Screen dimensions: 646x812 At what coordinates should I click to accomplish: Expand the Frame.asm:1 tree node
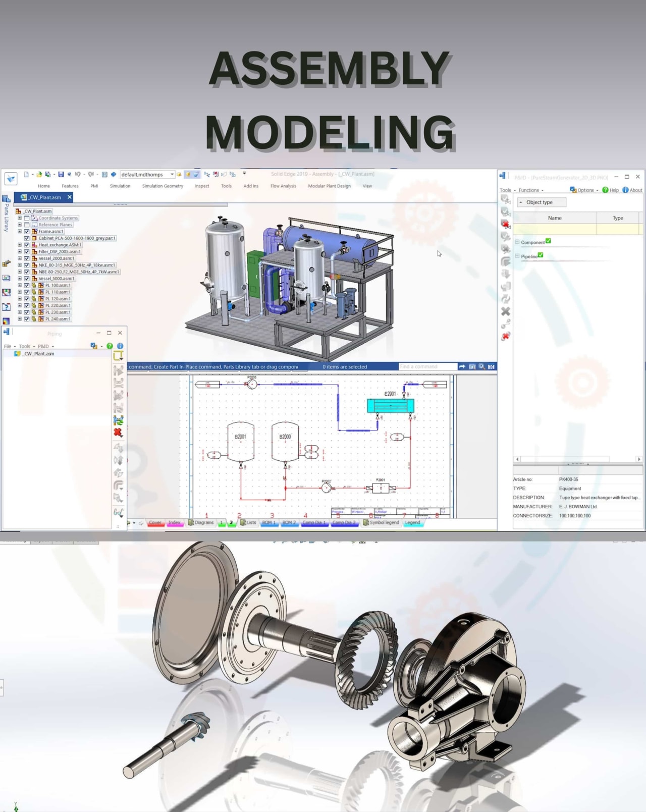pyautogui.click(x=20, y=232)
